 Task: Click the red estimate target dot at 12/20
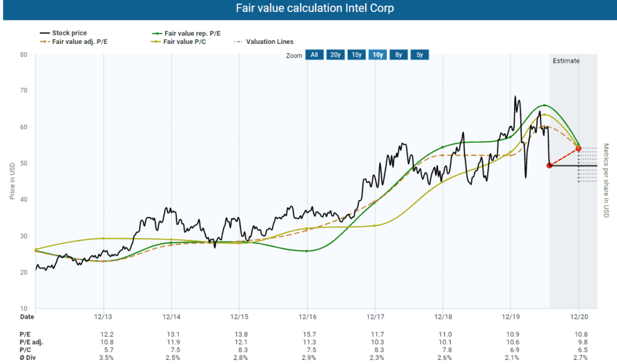pyautogui.click(x=578, y=148)
